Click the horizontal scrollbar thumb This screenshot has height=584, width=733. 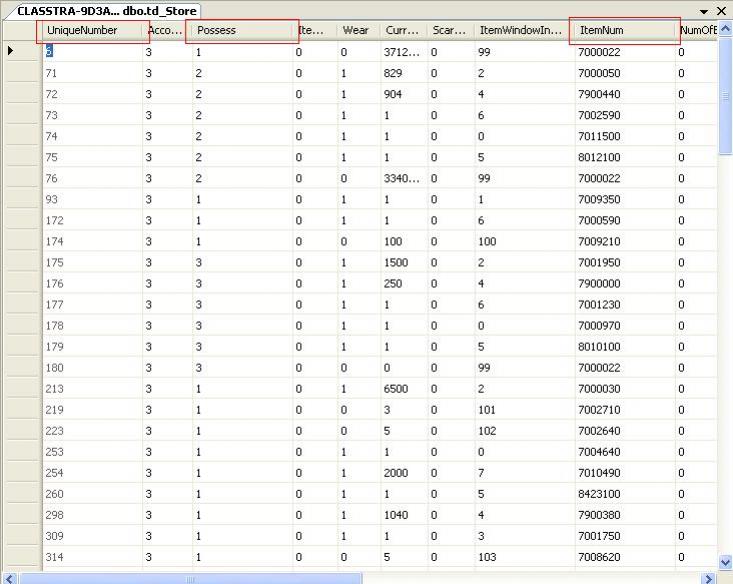tap(190, 578)
